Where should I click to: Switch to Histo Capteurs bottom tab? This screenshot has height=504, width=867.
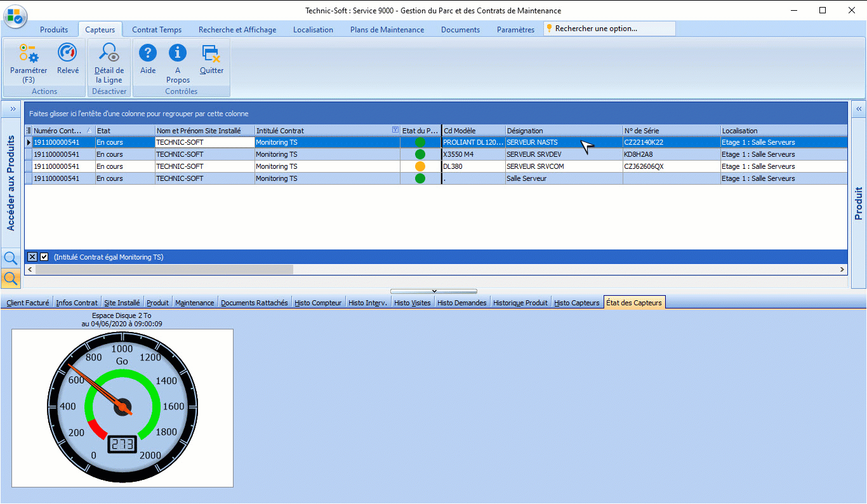pyautogui.click(x=576, y=303)
